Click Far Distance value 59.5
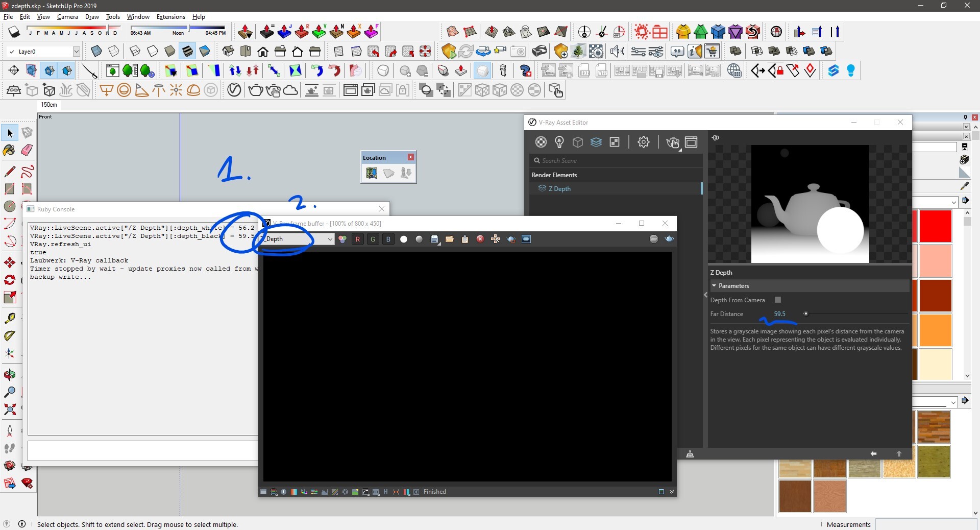The width and height of the screenshot is (980, 530). pyautogui.click(x=779, y=314)
